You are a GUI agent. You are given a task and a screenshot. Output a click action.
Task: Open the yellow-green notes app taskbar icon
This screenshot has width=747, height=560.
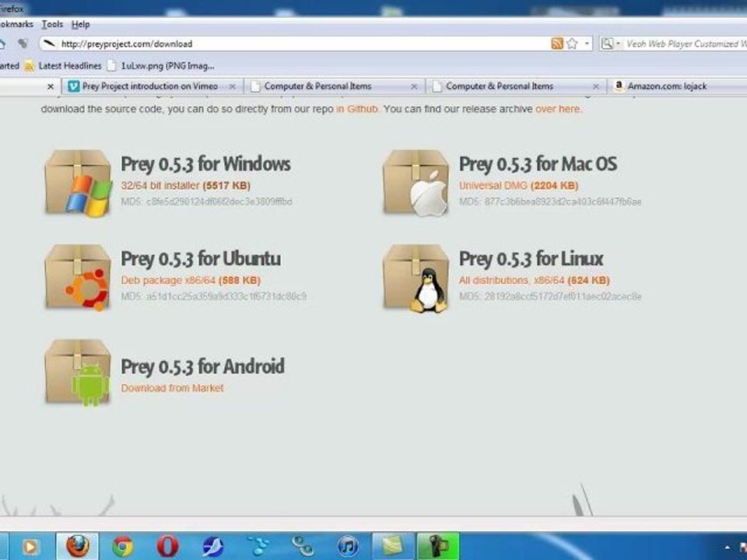coord(393,546)
